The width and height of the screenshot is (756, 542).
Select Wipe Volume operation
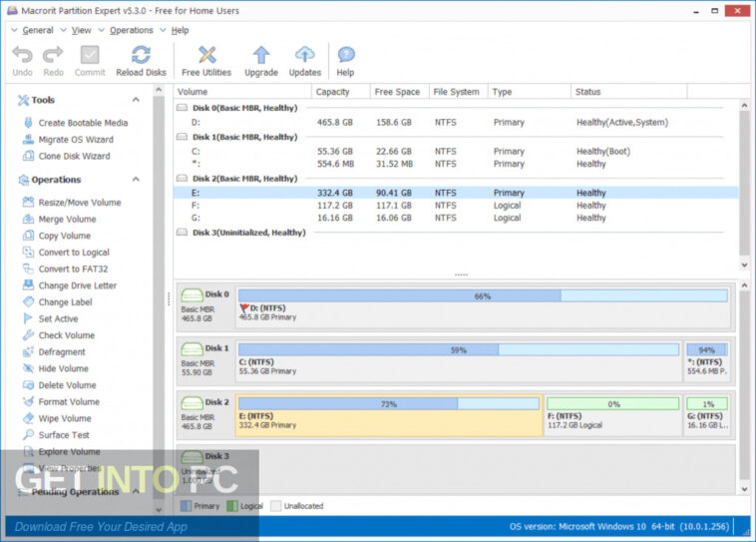[x=57, y=418]
